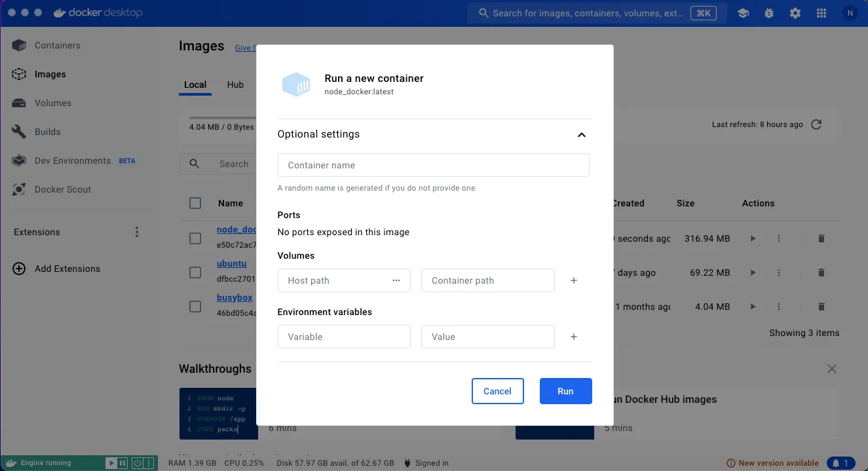Open the Volumes sidebar section
Image resolution: width=868 pixels, height=471 pixels.
tap(53, 103)
